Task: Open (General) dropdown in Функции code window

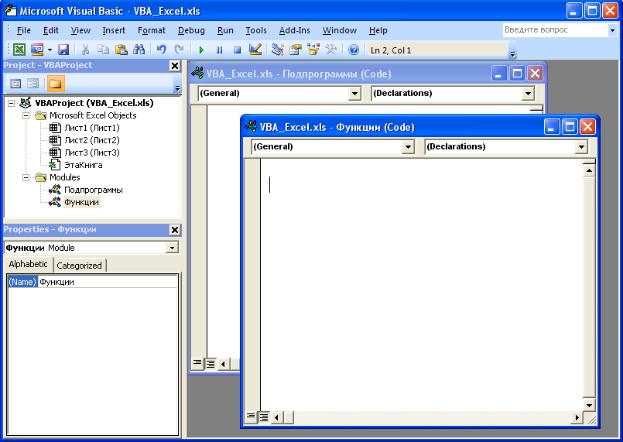Action: [408, 147]
